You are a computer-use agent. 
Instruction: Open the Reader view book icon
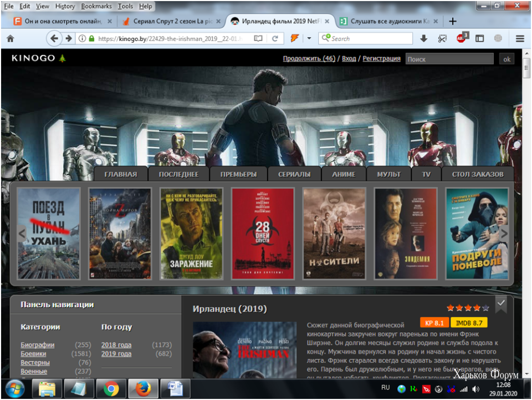tap(258, 39)
